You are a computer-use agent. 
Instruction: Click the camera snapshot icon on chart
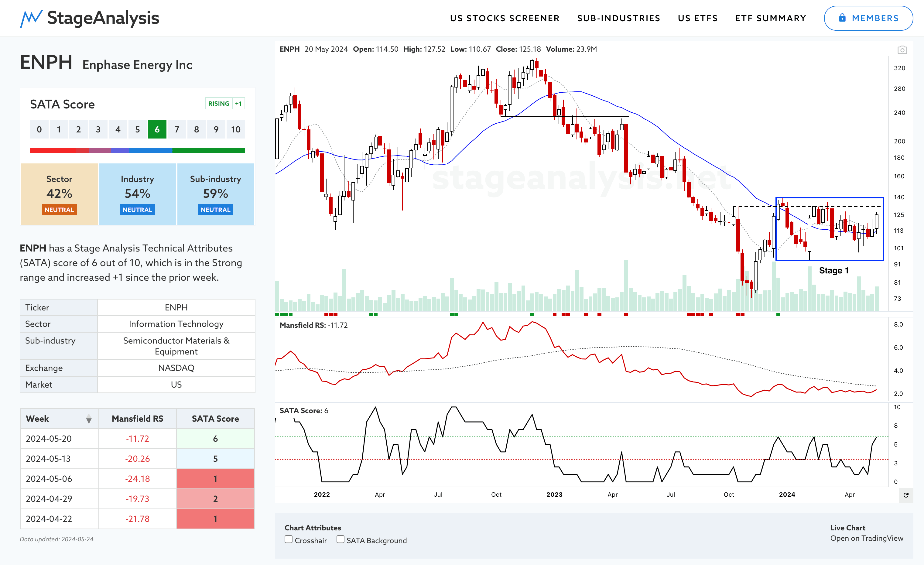coord(902,50)
